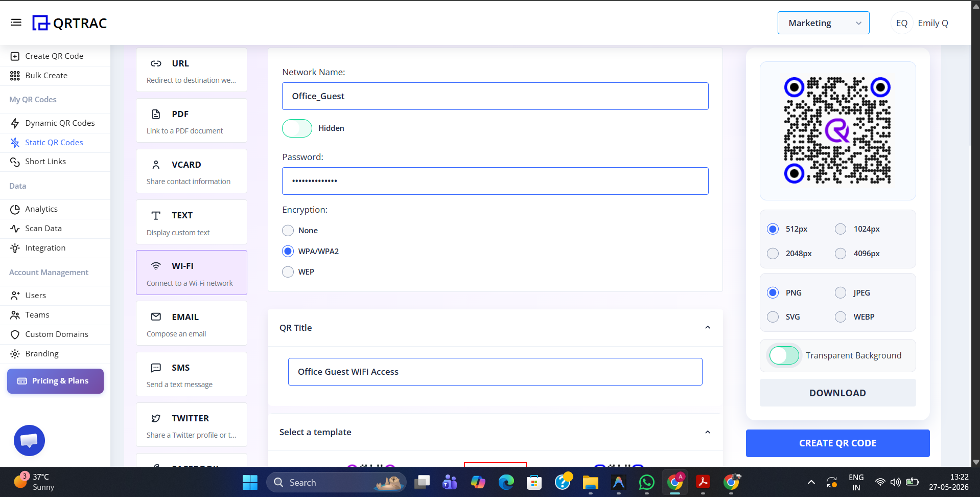980x497 pixels.
Task: Select the TWITTER bird icon
Action: (x=156, y=418)
